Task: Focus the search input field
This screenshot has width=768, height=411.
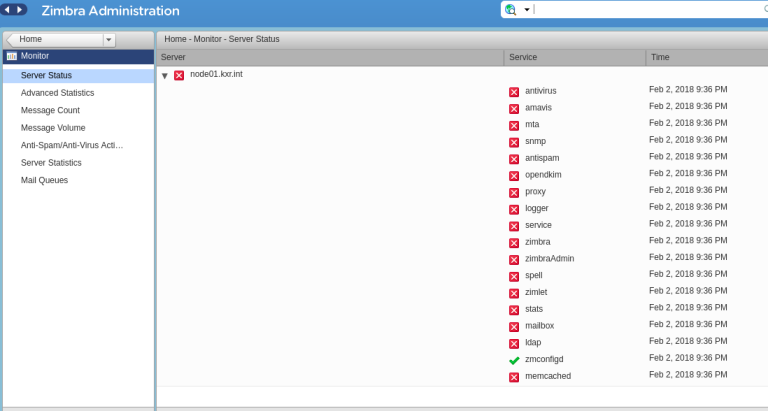Action: 647,10
